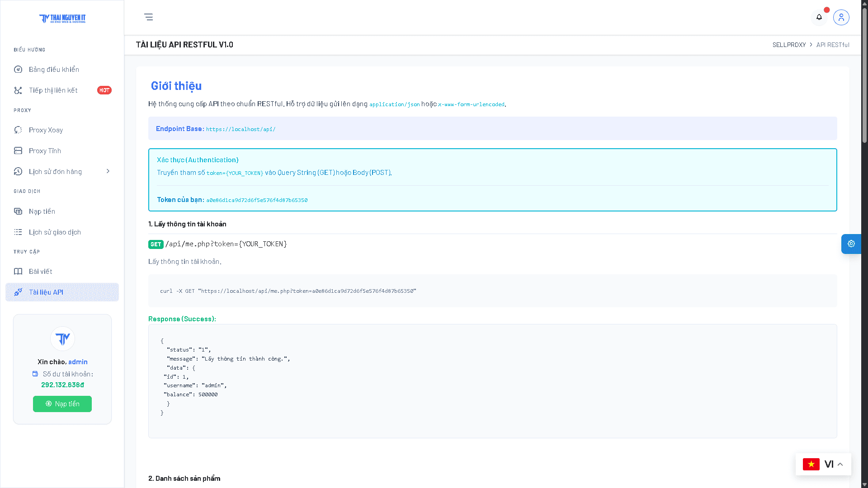Viewport: 868px width, 488px height.
Task: Open the user profile icon
Action: coord(841,17)
